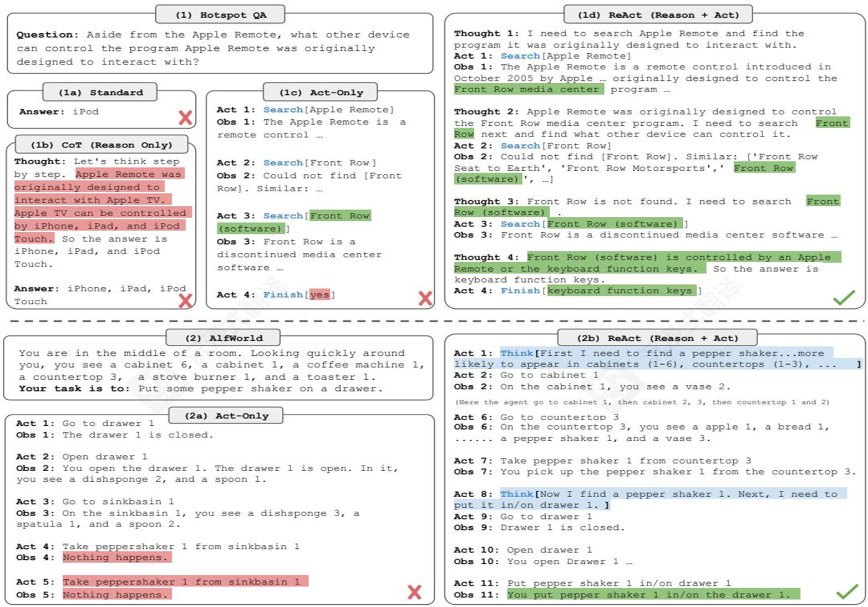This screenshot has width=868, height=607.
Task: Select the "(2a) Act-Only" title label
Action: [x=226, y=415]
